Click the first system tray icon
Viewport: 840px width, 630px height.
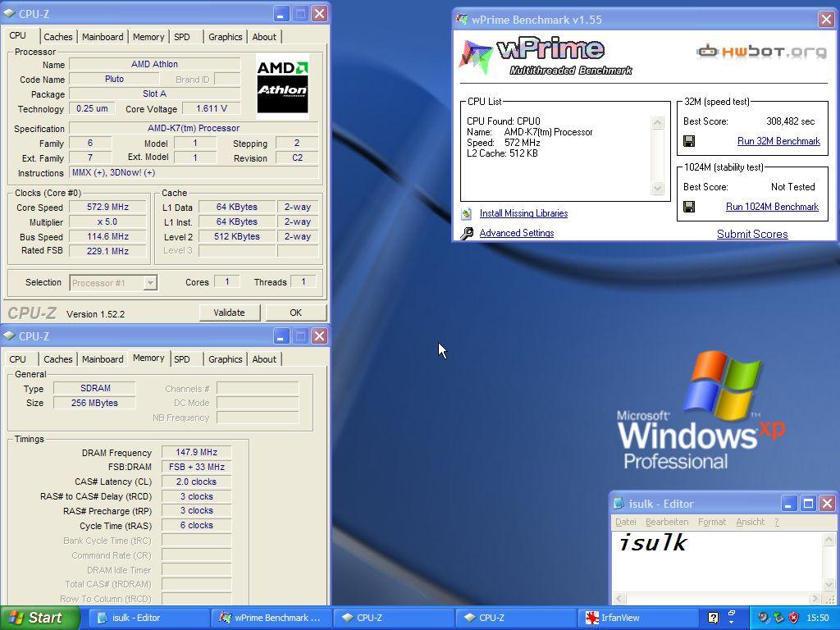tap(763, 618)
